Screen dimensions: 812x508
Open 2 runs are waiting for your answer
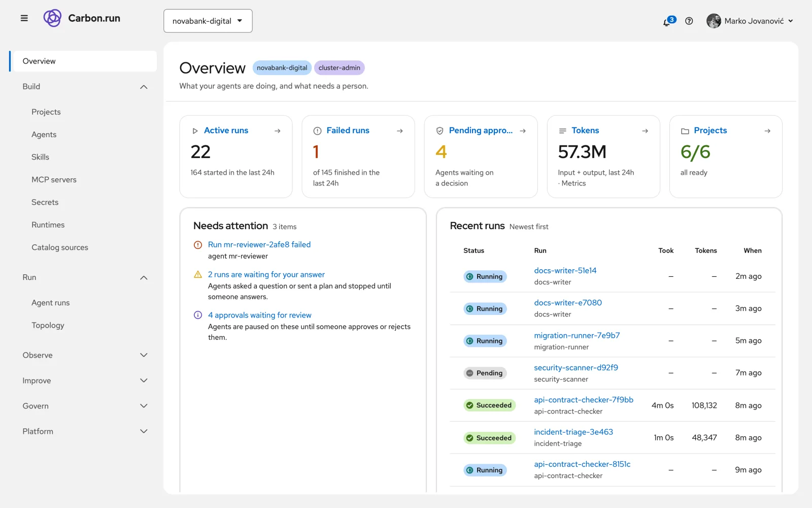pos(266,274)
